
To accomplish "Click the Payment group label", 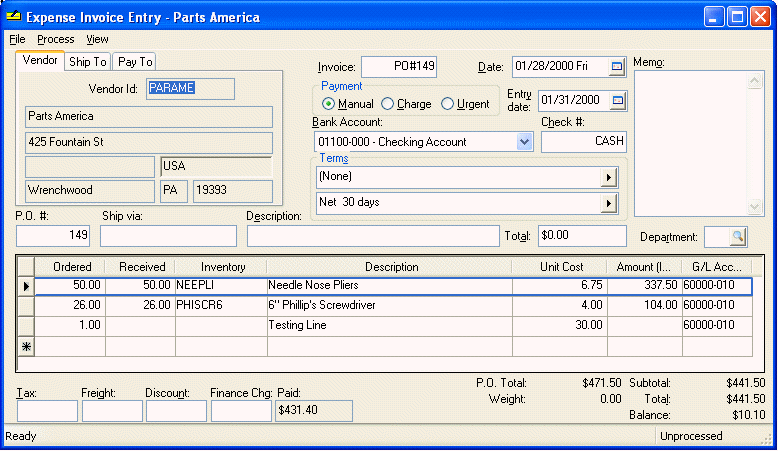I will (x=341, y=86).
